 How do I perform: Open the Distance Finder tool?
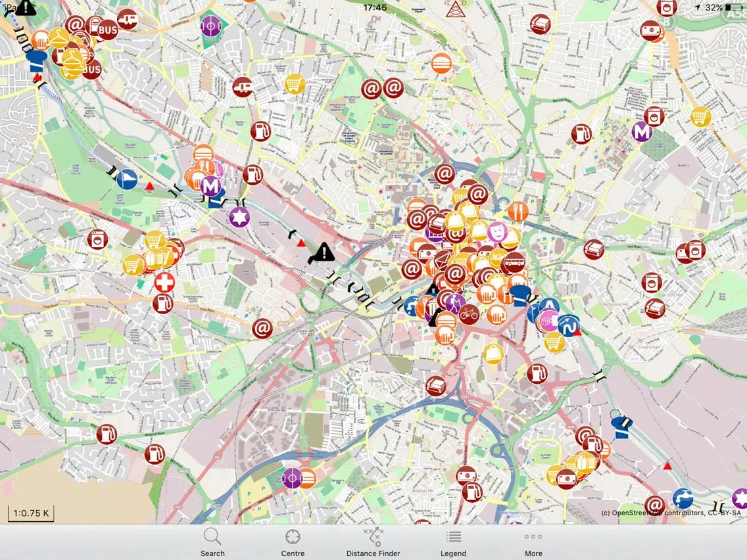[373, 543]
